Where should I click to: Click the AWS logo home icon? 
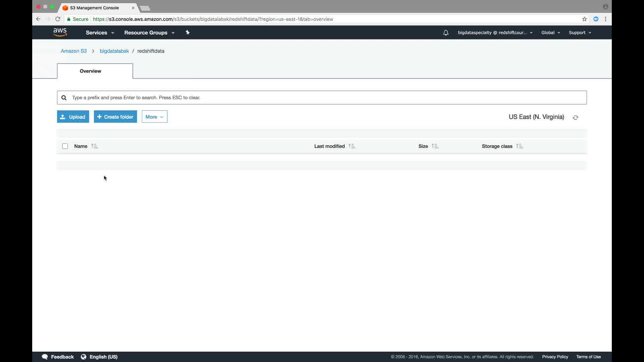(x=60, y=32)
